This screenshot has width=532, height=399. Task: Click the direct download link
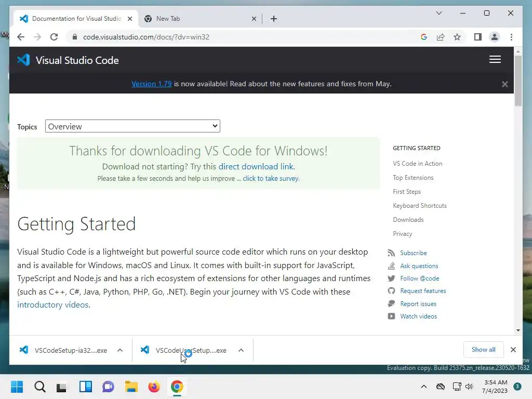click(x=257, y=167)
